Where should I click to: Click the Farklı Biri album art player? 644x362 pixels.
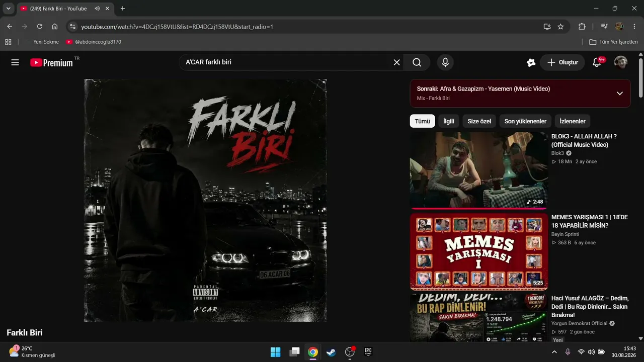205,200
